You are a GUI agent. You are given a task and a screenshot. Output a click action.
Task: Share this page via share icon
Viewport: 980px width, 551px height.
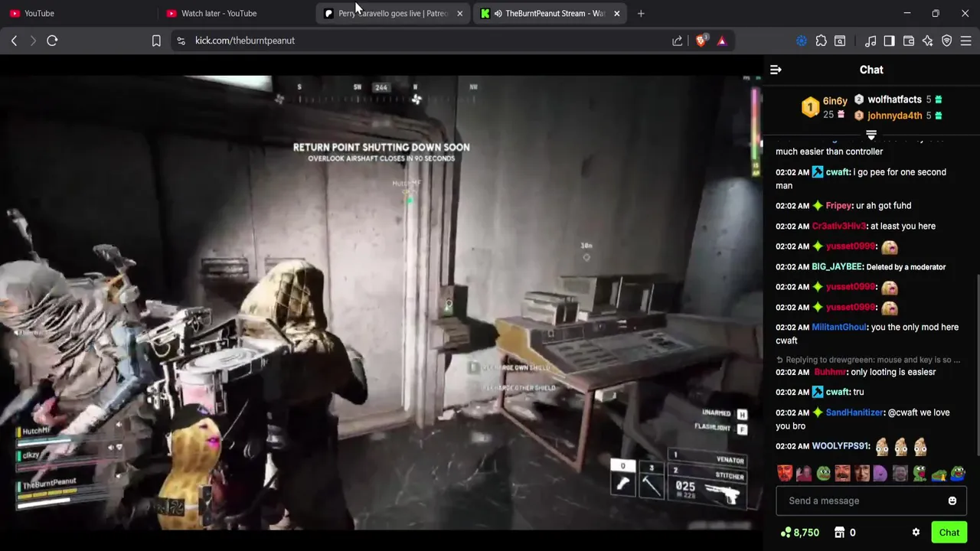[678, 41]
